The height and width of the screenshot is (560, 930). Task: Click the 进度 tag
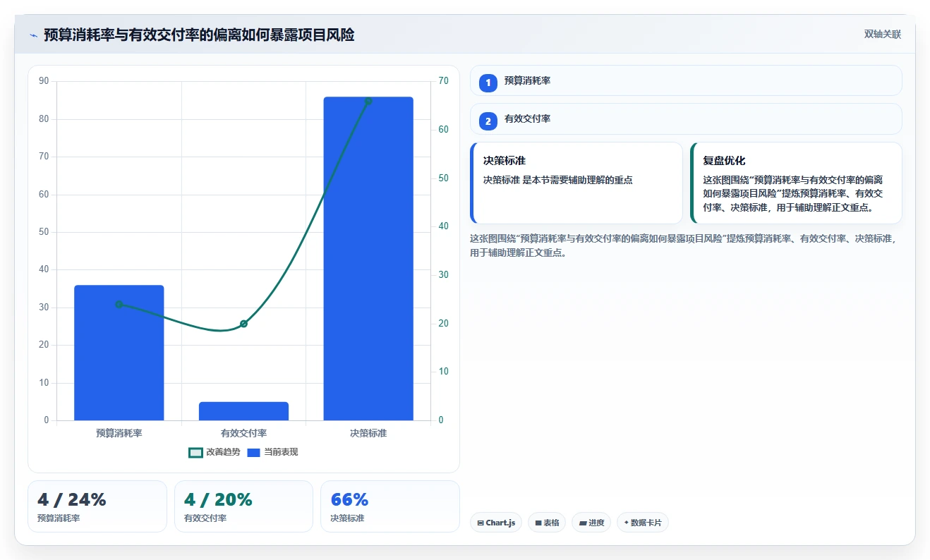click(x=591, y=523)
